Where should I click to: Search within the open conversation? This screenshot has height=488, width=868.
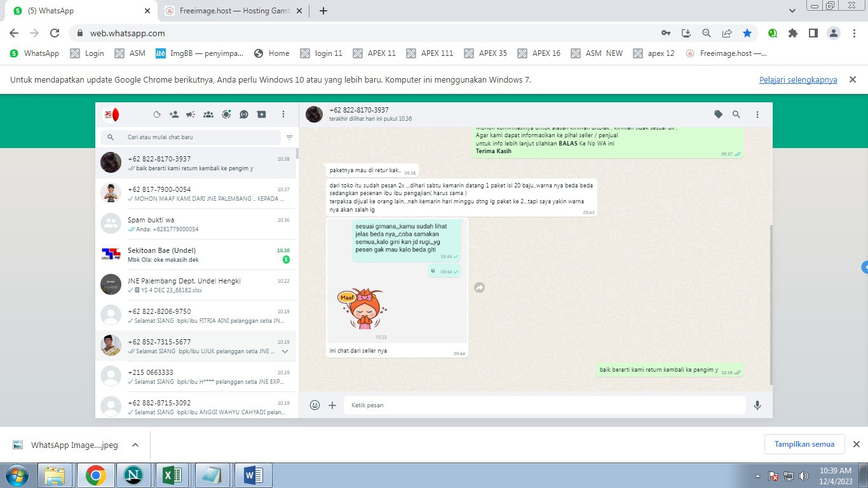click(x=736, y=114)
